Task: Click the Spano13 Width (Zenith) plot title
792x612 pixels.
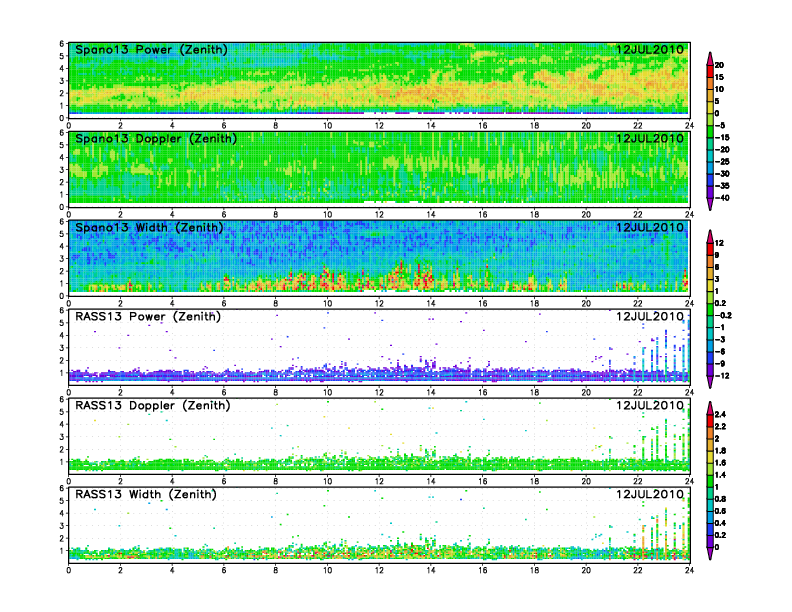Action: (149, 227)
